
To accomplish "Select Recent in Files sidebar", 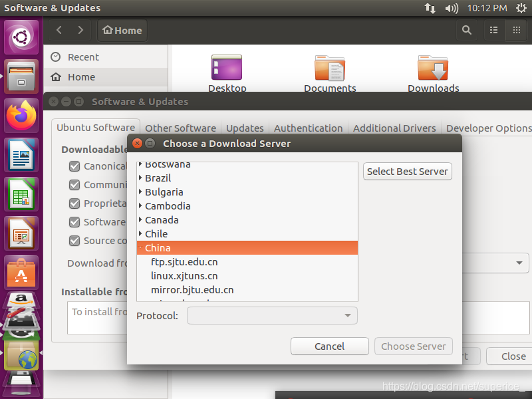I will pyautogui.click(x=106, y=57).
